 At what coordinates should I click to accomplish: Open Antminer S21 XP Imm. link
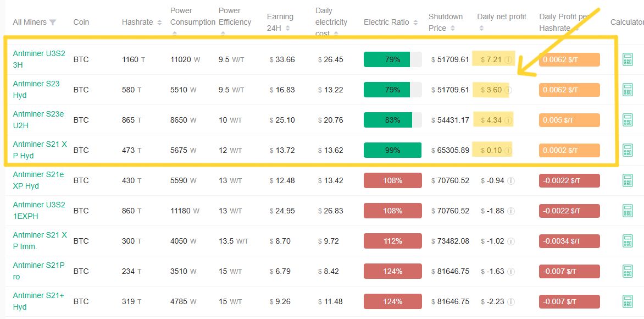40,240
